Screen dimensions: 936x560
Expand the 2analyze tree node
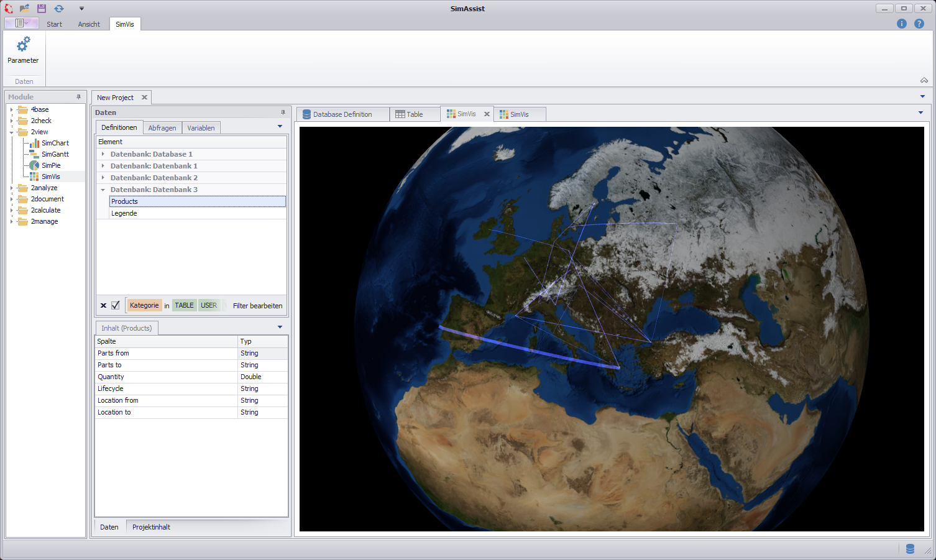tap(11, 188)
